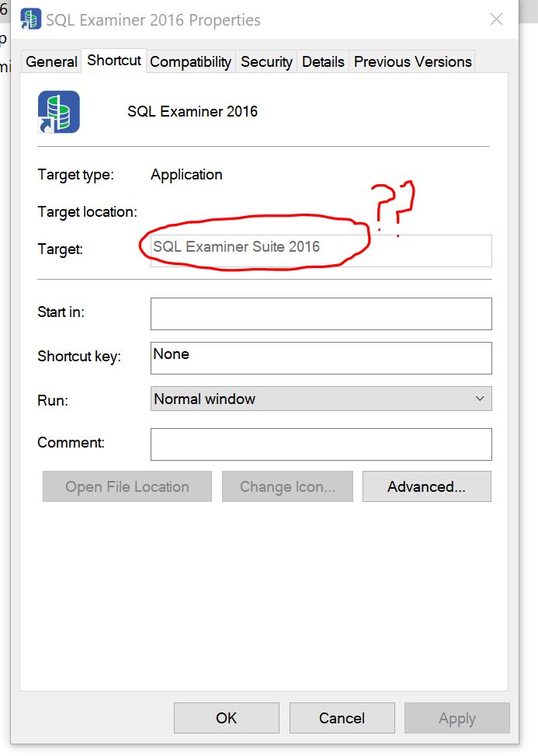Switch to the General tab
This screenshot has height=756, width=538.
pos(51,61)
